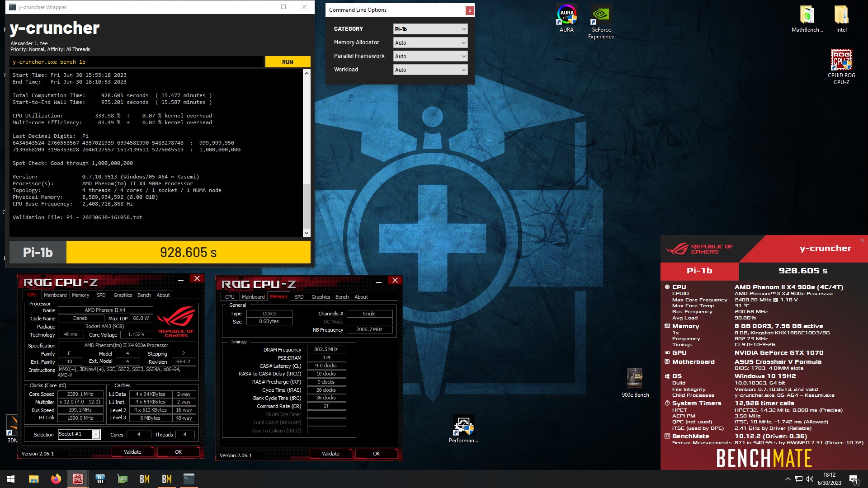This screenshot has height=488, width=868.
Task: Expand the Parallel Framework dropdown
Action: [430, 56]
